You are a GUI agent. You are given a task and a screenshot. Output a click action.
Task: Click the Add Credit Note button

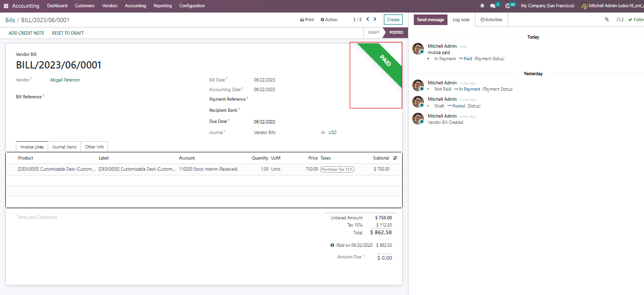pos(26,33)
